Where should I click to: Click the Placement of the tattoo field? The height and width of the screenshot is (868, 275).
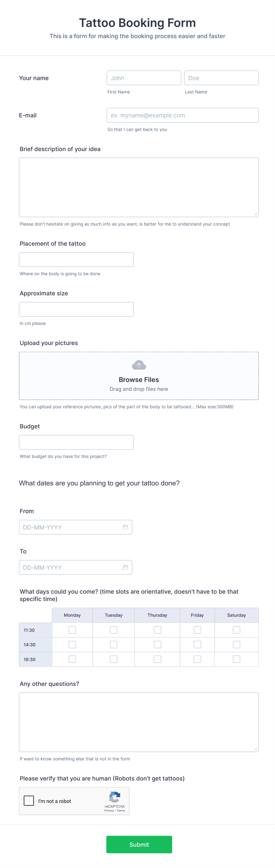pyautogui.click(x=76, y=259)
